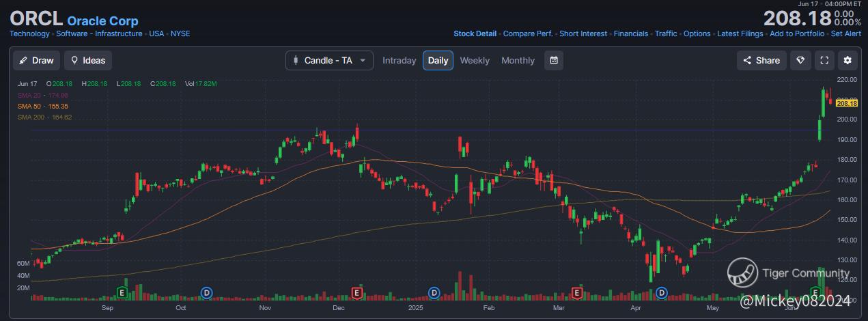Open the Stock Detail page
This screenshot has width=868, height=321.
tap(475, 33)
